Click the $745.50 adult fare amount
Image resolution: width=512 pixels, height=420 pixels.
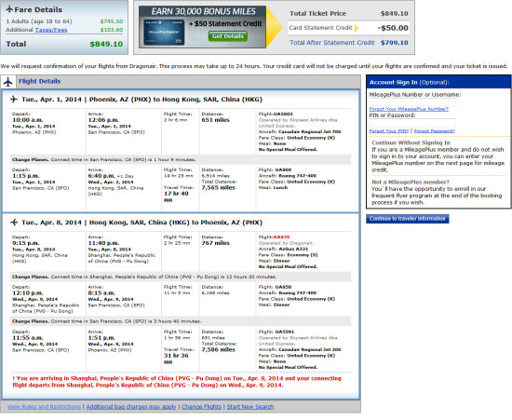click(112, 21)
